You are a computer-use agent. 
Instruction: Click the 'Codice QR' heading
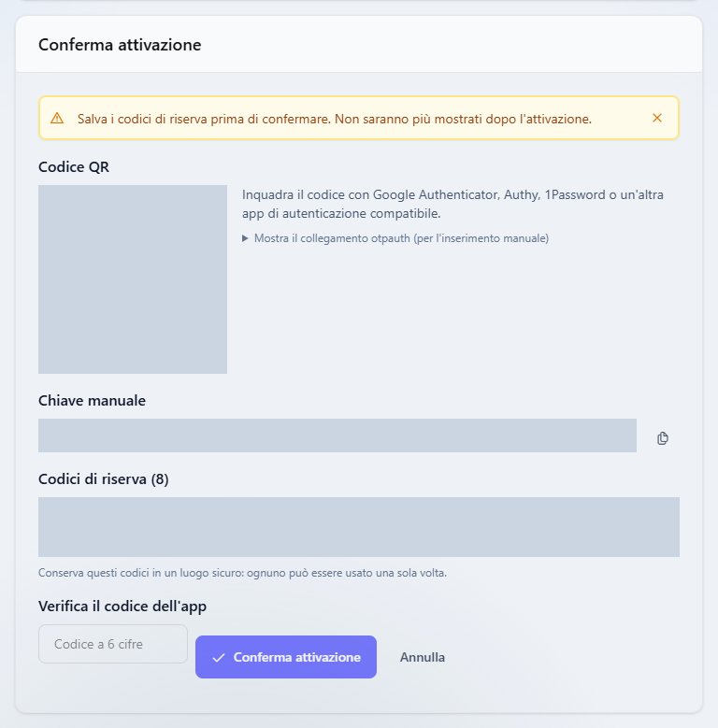tap(73, 167)
